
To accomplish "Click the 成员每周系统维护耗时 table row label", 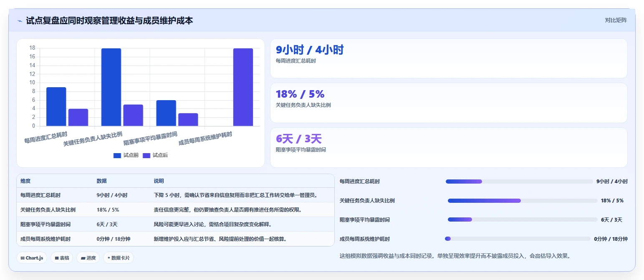I will [45, 239].
